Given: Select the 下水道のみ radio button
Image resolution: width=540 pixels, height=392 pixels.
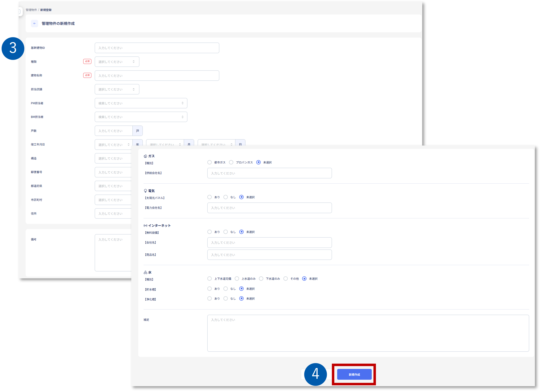Looking at the screenshot, I should [x=261, y=279].
